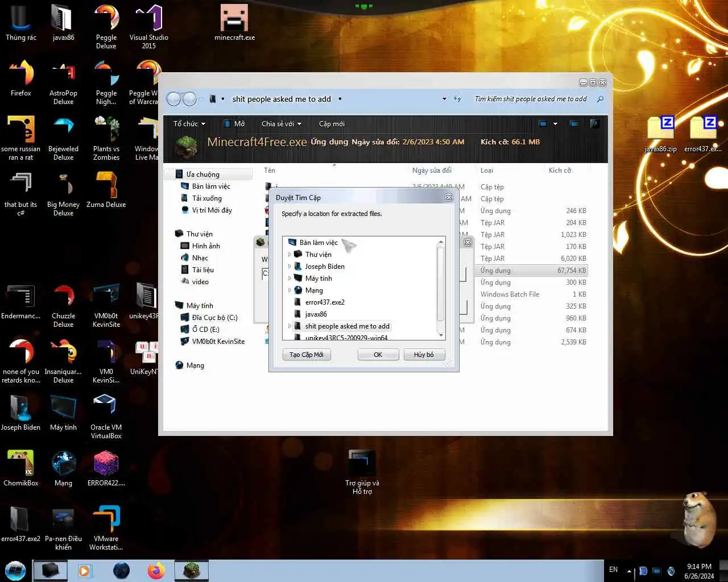This screenshot has width=728, height=582.
Task: Sort by Tên column header
Action: tap(270, 171)
